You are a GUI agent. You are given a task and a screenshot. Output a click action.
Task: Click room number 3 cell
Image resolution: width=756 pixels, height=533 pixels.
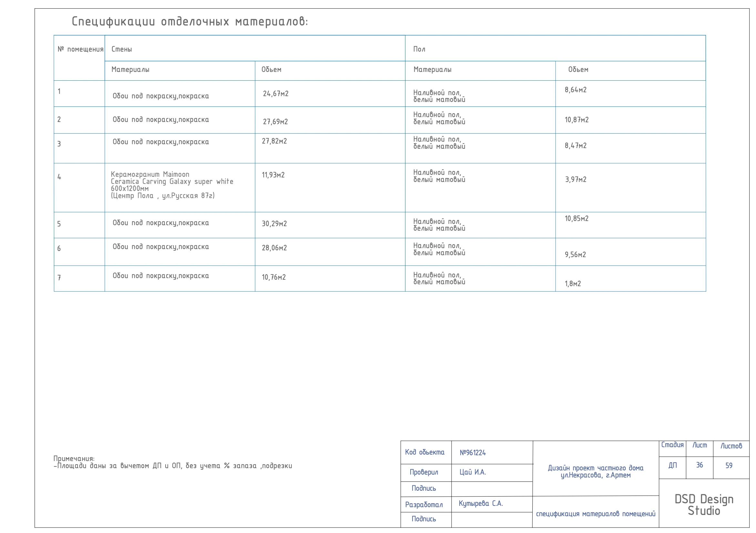[x=59, y=144]
